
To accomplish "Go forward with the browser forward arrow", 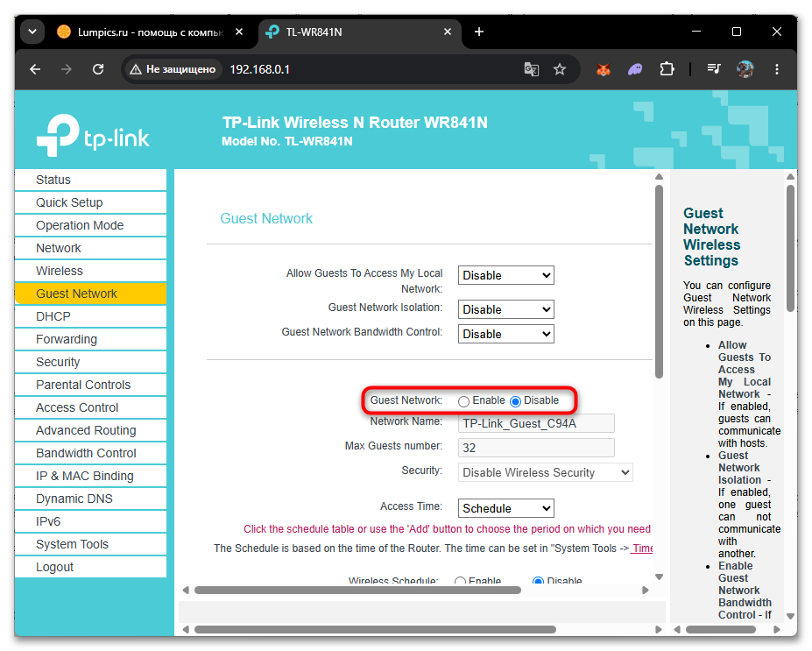I will (x=67, y=69).
